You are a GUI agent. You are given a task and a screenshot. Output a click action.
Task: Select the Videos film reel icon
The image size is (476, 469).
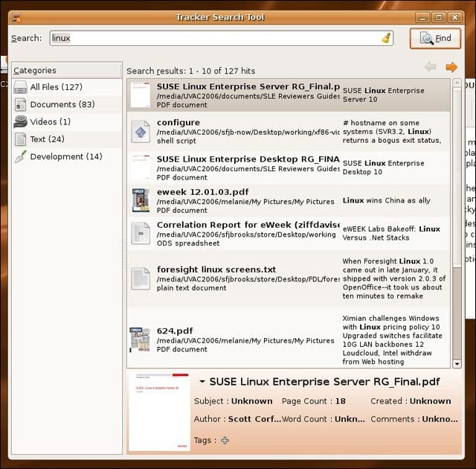[20, 122]
